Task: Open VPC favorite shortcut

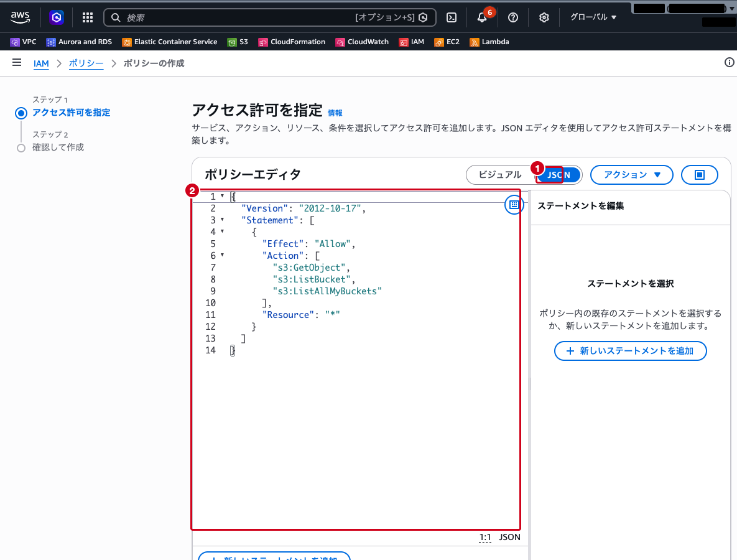Action: click(x=23, y=42)
